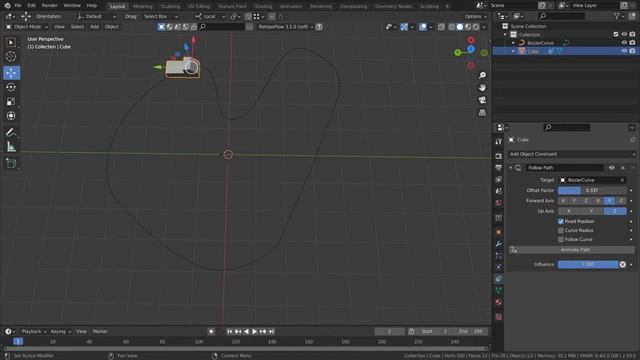Viewport: 640px width, 360px height.
Task: Open the Playback dropdown in timeline
Action: [34, 331]
